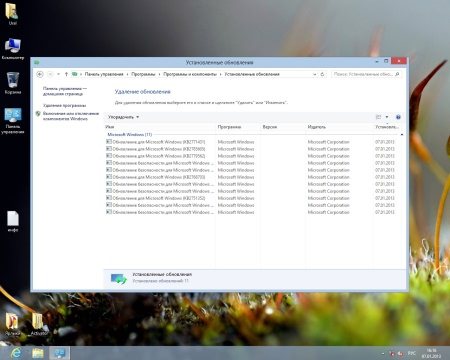Screen dimensions: 450x360
Task: Open the recent locations dropdown arrow
Action: (x=58, y=74)
